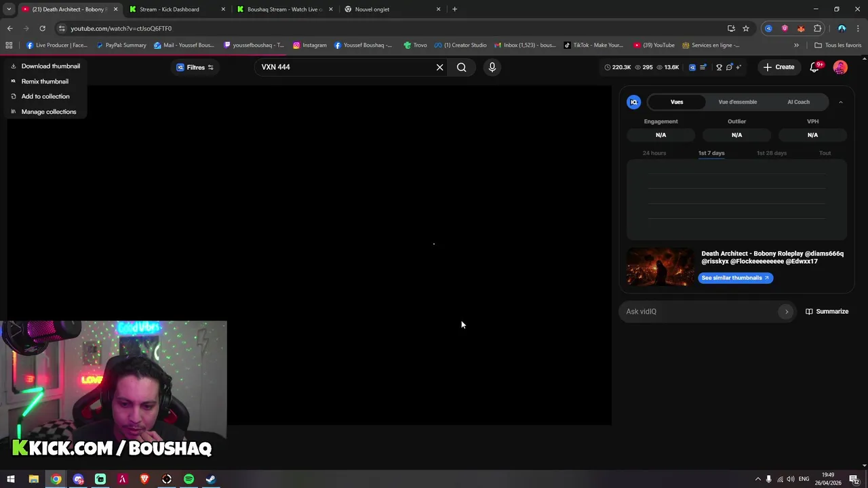Viewport: 868px width, 488px height.
Task: Click the Summarize button
Action: coord(827,312)
